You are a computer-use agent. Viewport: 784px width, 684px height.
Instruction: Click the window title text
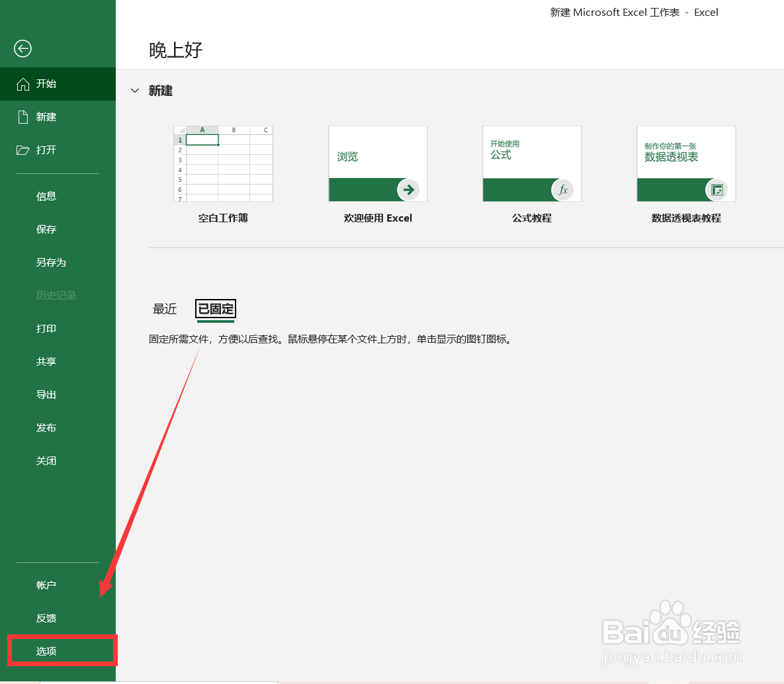634,13
